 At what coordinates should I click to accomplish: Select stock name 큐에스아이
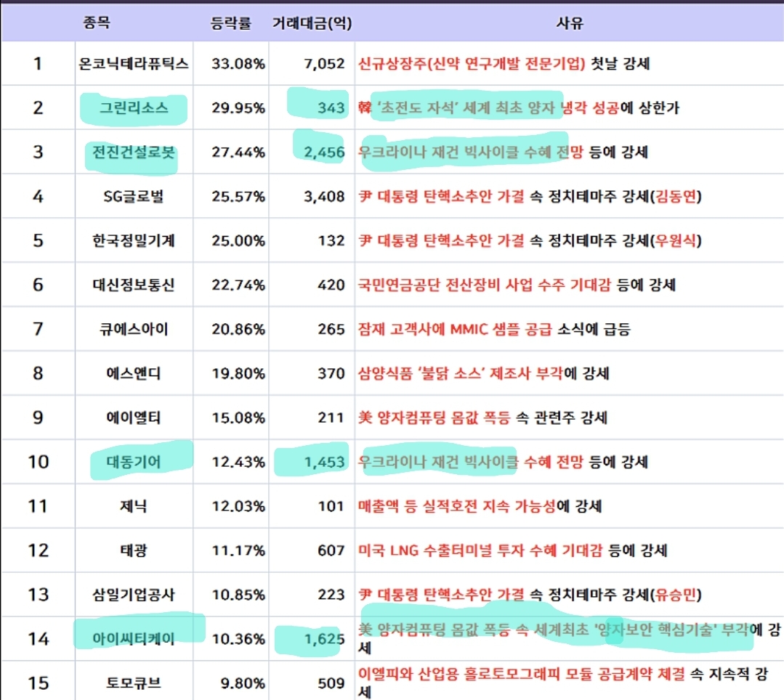click(x=134, y=329)
